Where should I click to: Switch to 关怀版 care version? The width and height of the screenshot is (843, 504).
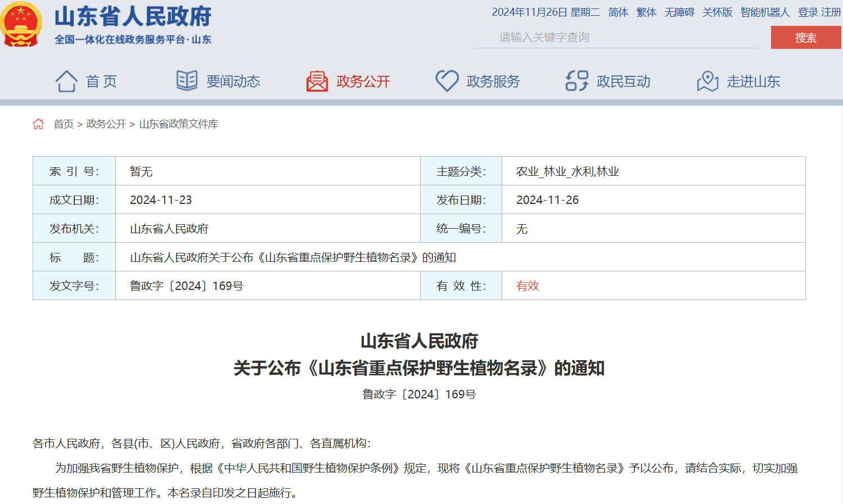[x=717, y=12]
